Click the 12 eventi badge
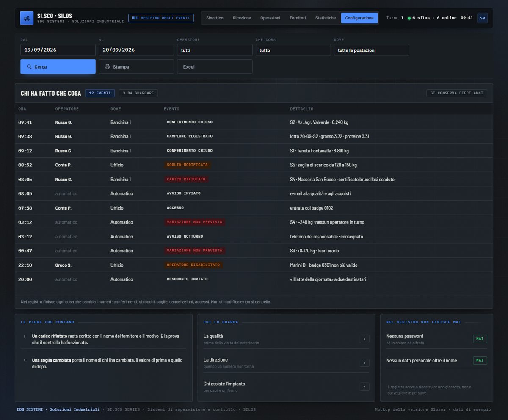Image resolution: width=508 pixels, height=420 pixels. [100, 93]
